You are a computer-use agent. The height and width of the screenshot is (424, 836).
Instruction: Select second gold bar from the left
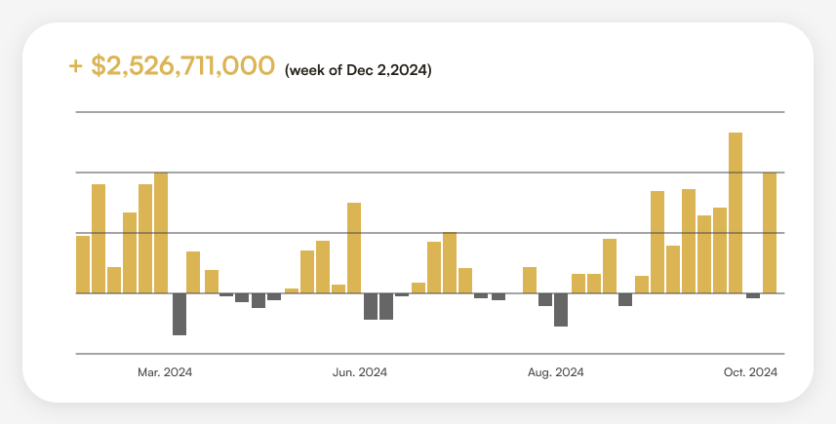tap(98, 238)
